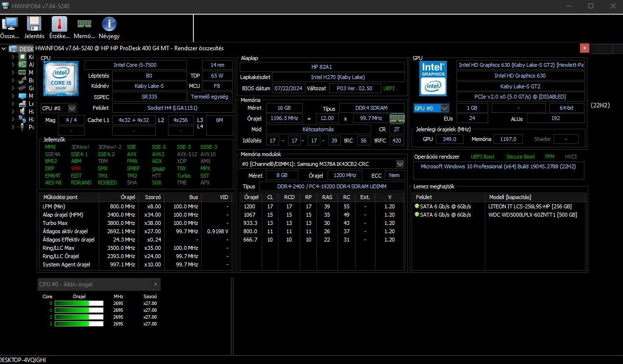Image resolution: width=623 pixels, height=364 pixels.
Task: Click the Core 1 clock bar
Action: (79, 310)
